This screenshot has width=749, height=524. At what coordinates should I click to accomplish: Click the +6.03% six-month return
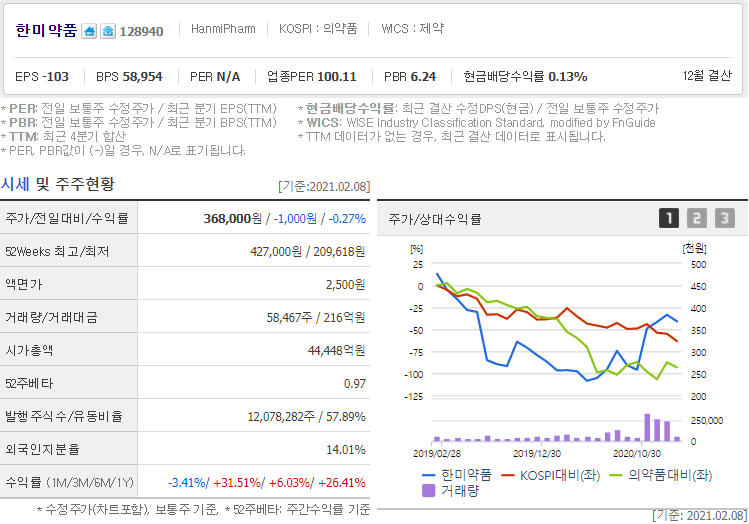coord(289,482)
